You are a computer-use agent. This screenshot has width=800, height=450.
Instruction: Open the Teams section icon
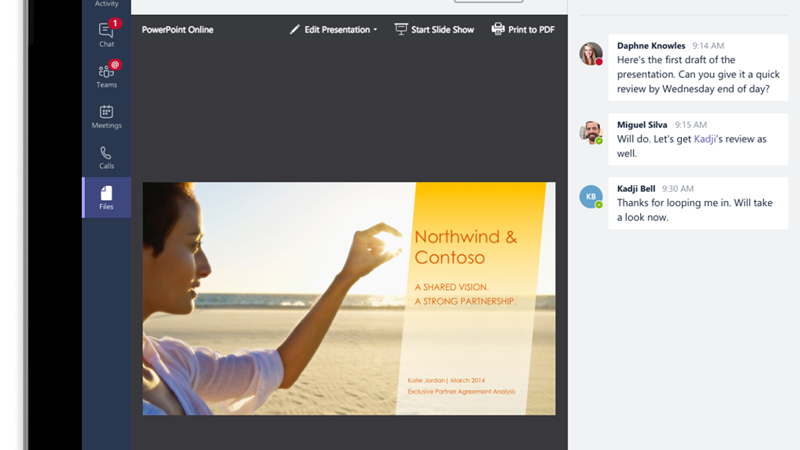click(106, 74)
